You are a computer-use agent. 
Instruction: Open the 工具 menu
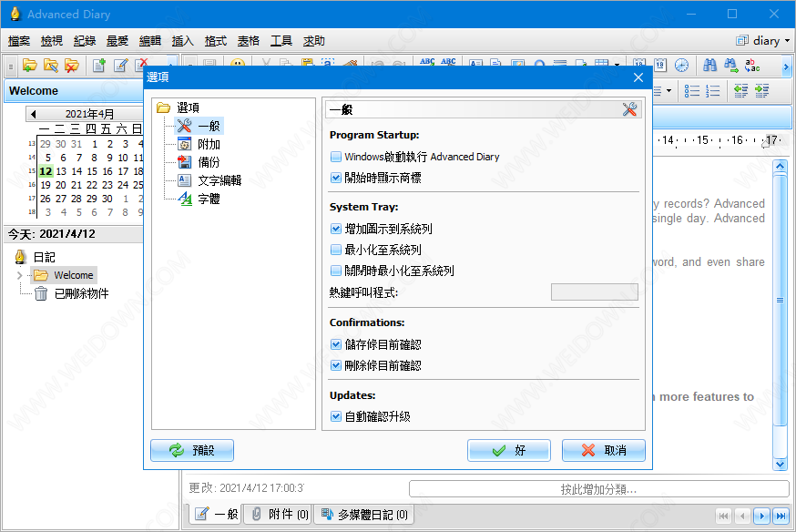tap(281, 41)
